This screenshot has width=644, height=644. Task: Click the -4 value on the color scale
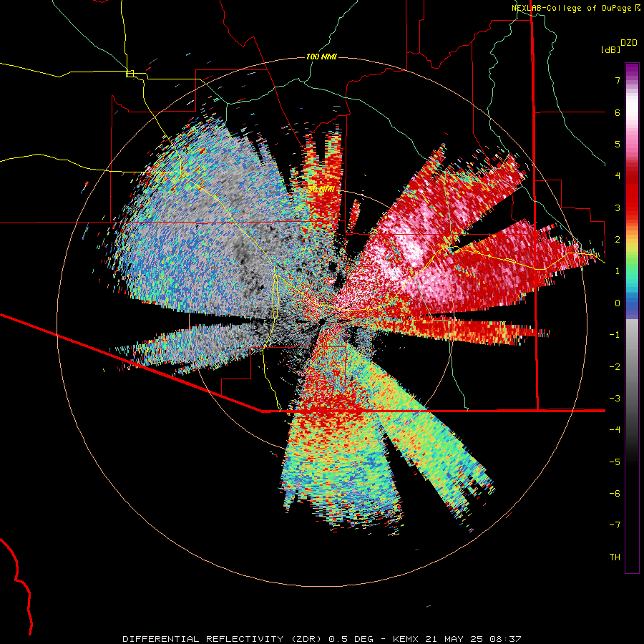coord(615,430)
